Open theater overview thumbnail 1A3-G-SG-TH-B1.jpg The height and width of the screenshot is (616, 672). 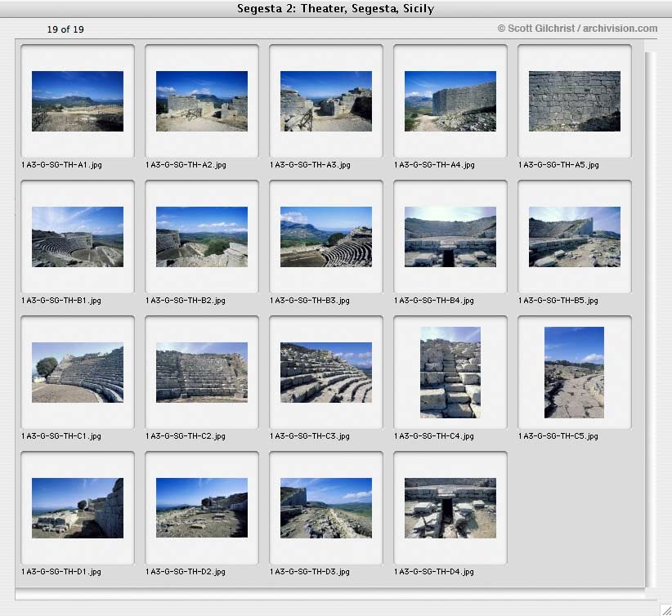point(78,237)
